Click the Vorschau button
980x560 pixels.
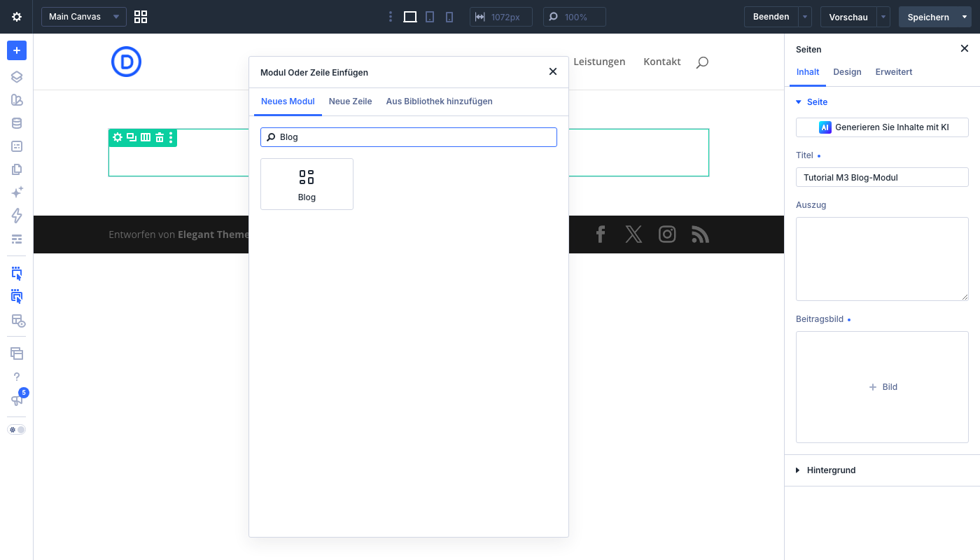[x=848, y=17]
